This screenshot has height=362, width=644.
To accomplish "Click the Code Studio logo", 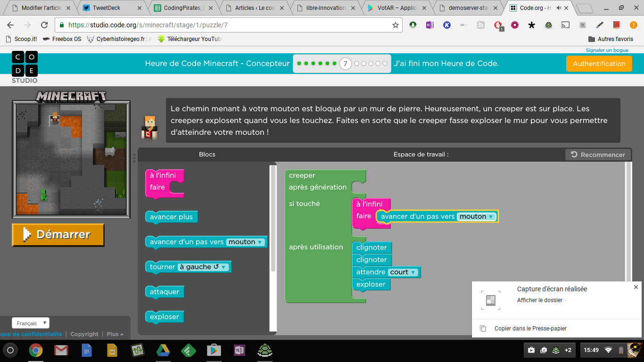I will [25, 67].
